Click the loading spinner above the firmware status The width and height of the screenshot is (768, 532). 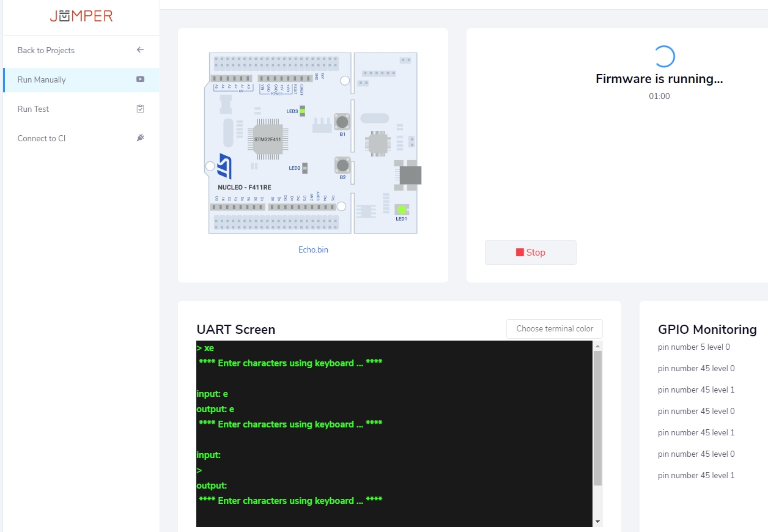663,56
